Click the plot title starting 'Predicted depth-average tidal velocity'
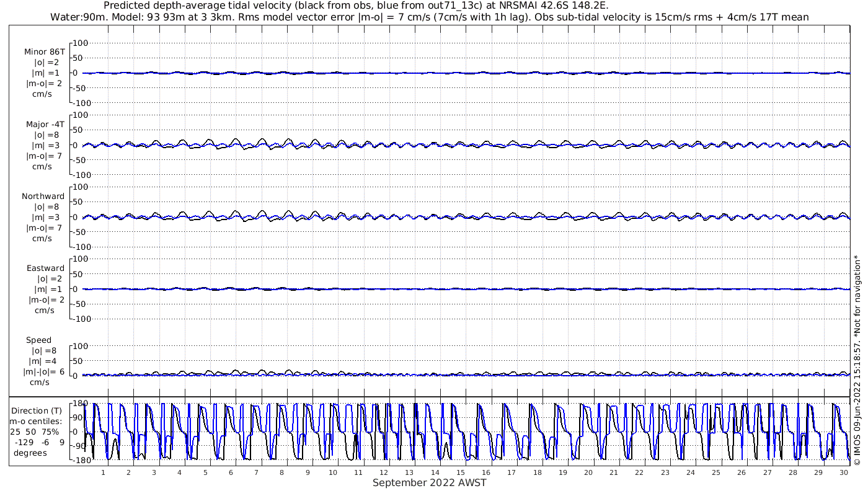 click(x=356, y=6)
